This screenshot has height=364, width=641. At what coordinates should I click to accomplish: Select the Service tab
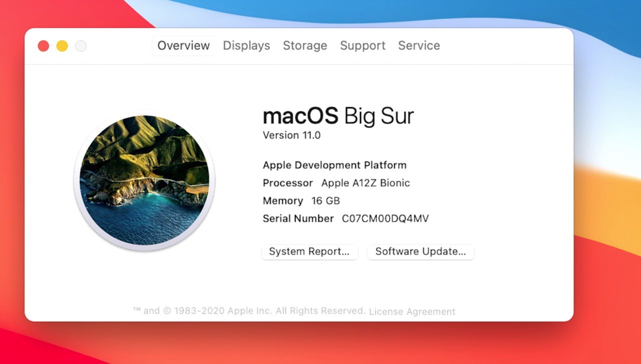click(419, 46)
